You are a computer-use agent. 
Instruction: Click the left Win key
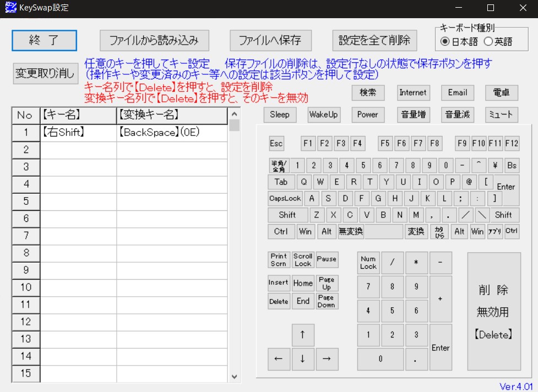pos(305,231)
